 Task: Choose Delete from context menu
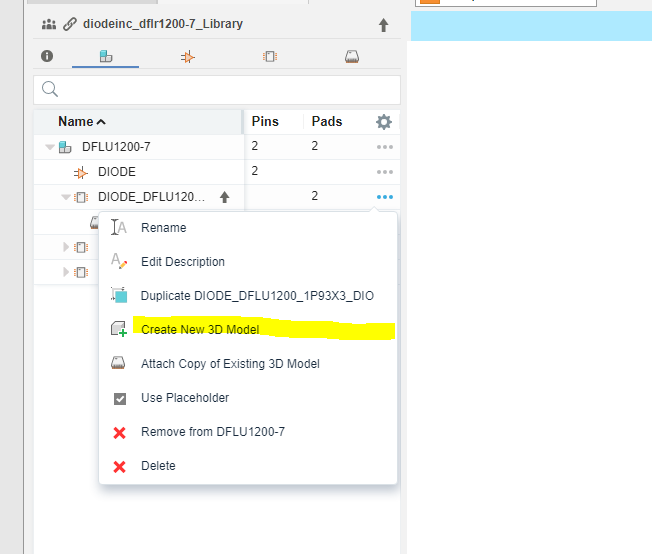point(248,466)
